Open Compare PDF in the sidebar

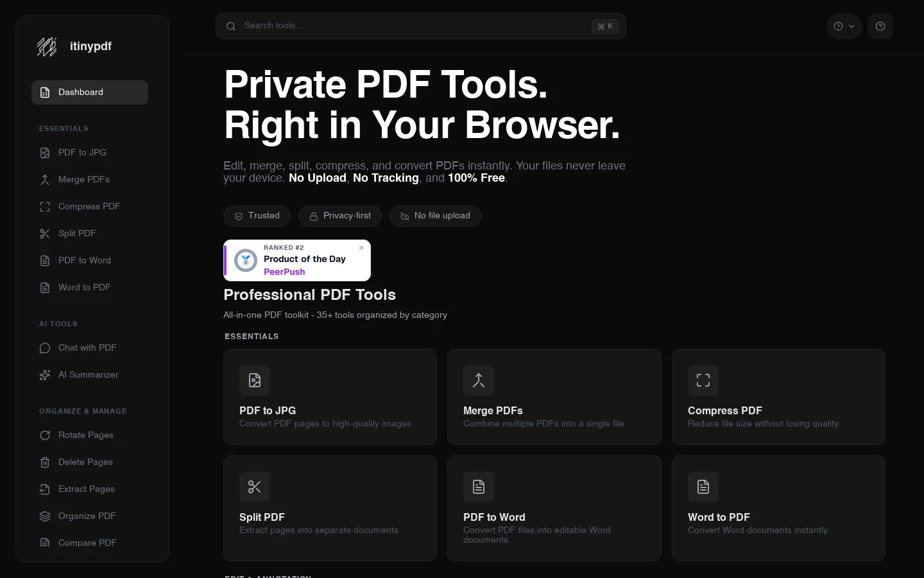[x=90, y=543]
